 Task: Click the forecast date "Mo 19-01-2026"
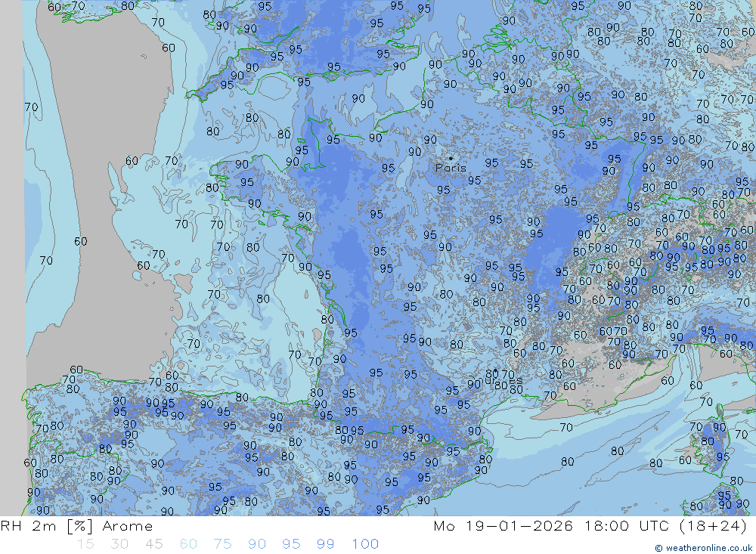(x=503, y=526)
